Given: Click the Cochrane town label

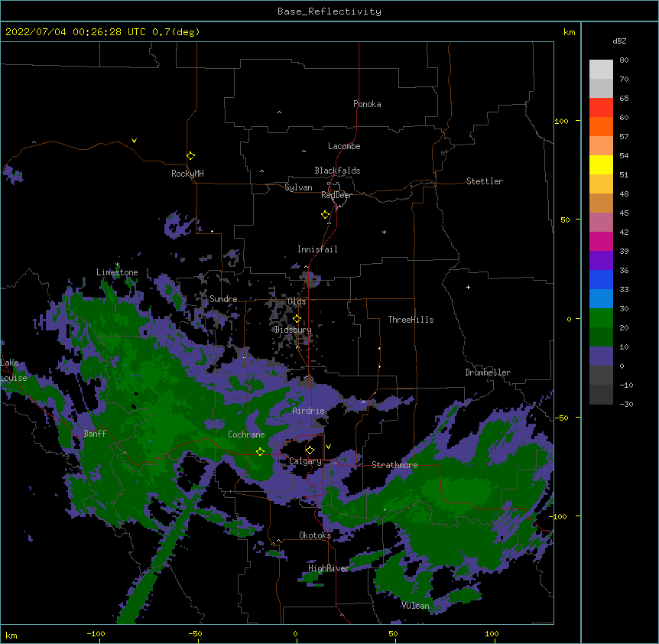Looking at the screenshot, I should click(246, 434).
